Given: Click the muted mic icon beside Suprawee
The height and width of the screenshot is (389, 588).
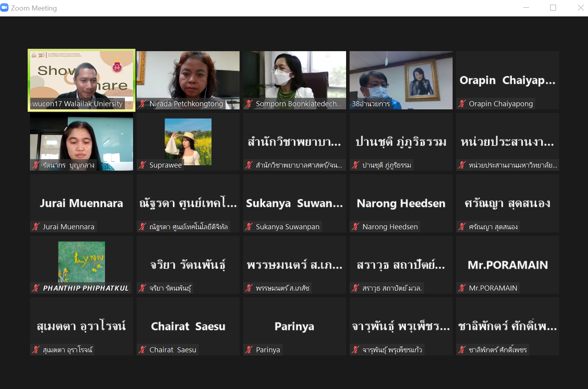Looking at the screenshot, I should (143, 165).
